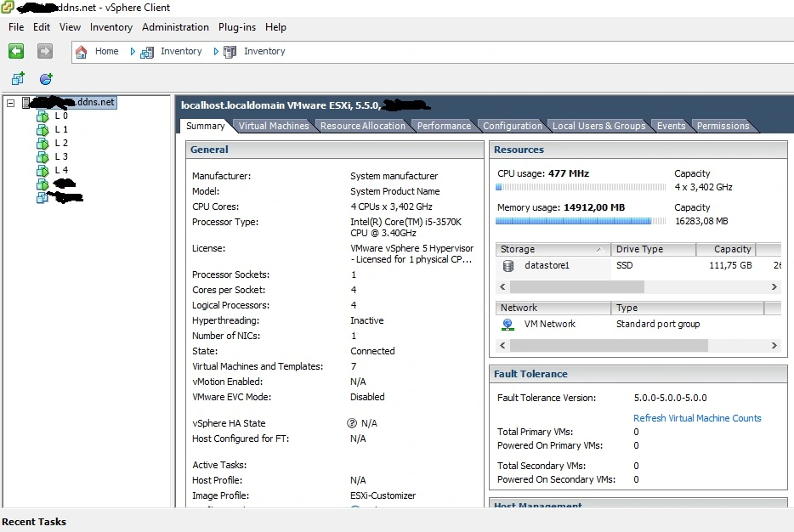Viewport: 794px width, 532px height.
Task: Open the Inventory menu
Action: 111,27
